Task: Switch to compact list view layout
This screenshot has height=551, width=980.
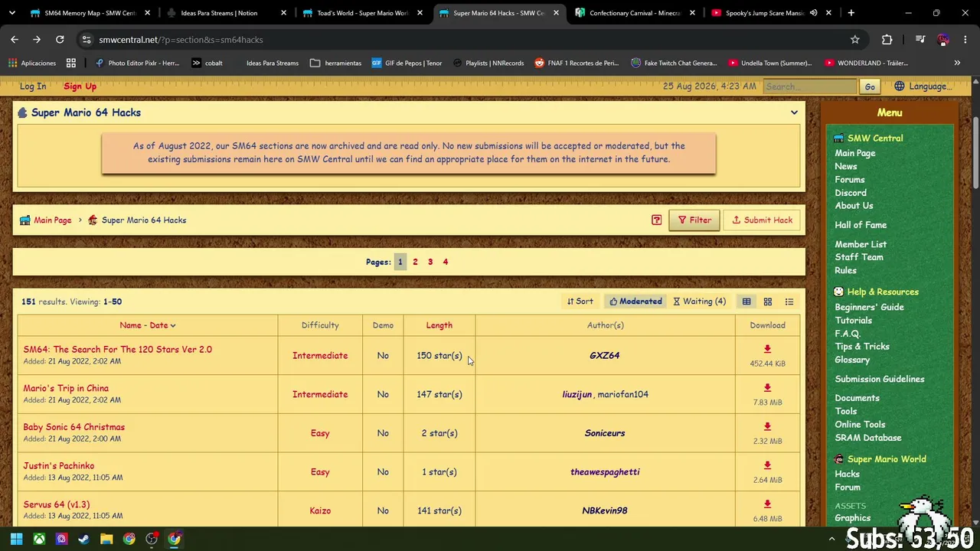Action: point(789,302)
